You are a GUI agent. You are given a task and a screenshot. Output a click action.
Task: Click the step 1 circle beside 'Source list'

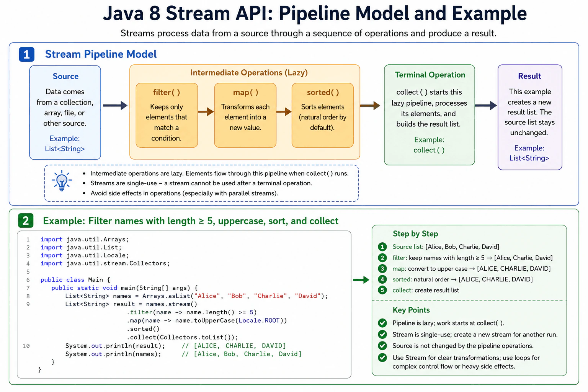[x=382, y=247]
